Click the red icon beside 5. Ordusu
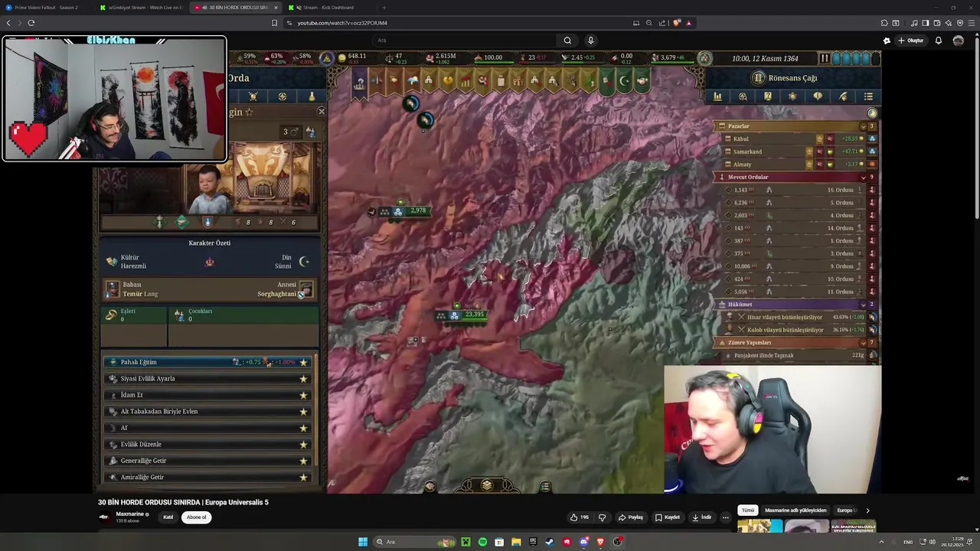Image resolution: width=980 pixels, height=551 pixels. click(871, 203)
